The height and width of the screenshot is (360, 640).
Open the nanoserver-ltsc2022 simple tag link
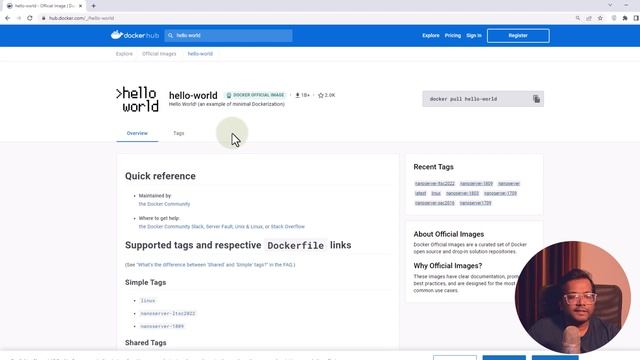tap(168, 313)
